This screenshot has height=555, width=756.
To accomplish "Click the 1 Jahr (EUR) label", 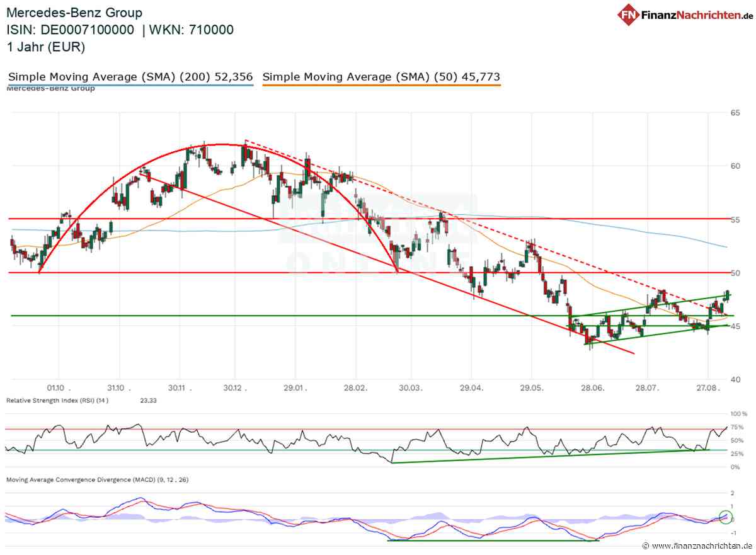I will pyautogui.click(x=45, y=47).
